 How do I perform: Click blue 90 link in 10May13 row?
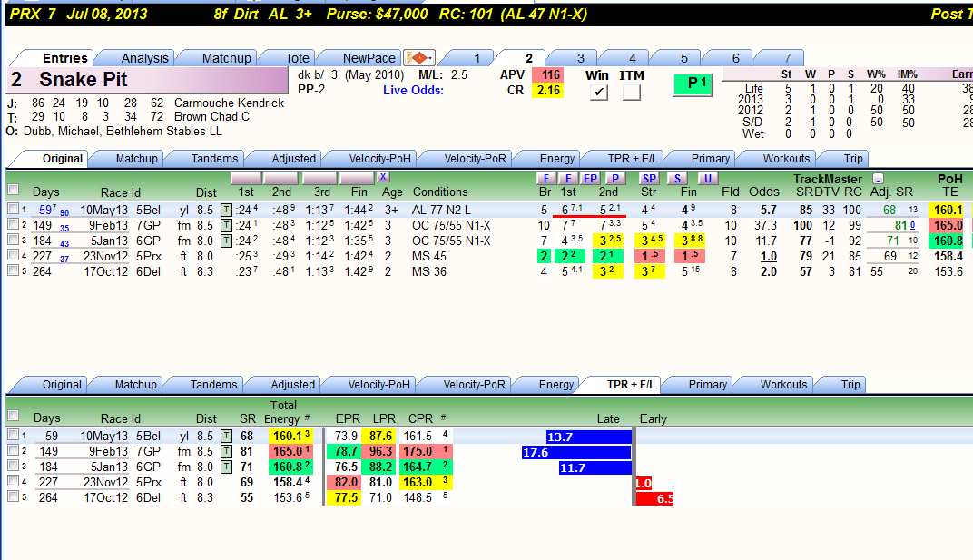coord(64,213)
